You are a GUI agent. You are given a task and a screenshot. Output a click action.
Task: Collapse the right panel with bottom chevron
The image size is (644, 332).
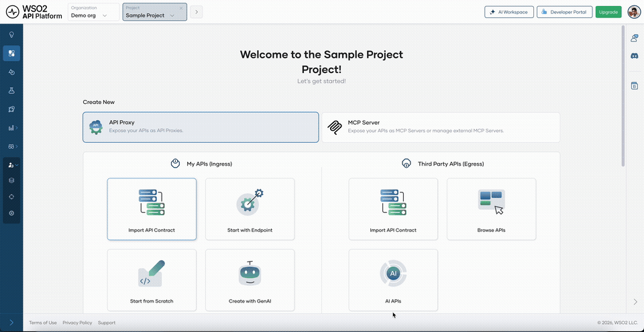[x=635, y=302]
